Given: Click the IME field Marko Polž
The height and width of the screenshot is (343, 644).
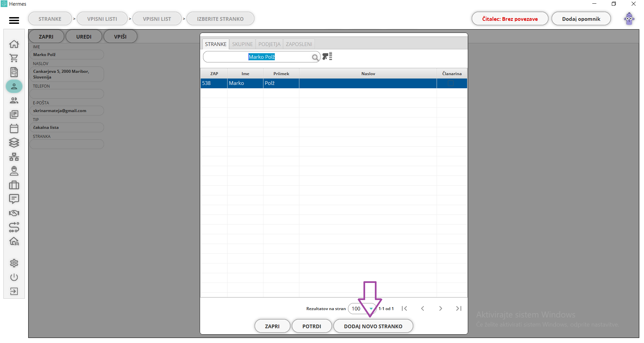Looking at the screenshot, I should [67, 55].
